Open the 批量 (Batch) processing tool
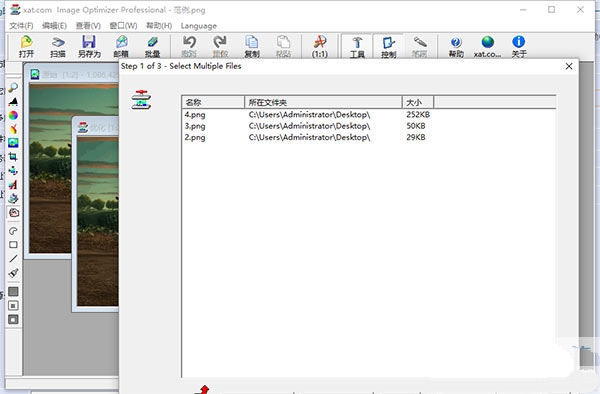The image size is (600, 394). tap(152, 46)
